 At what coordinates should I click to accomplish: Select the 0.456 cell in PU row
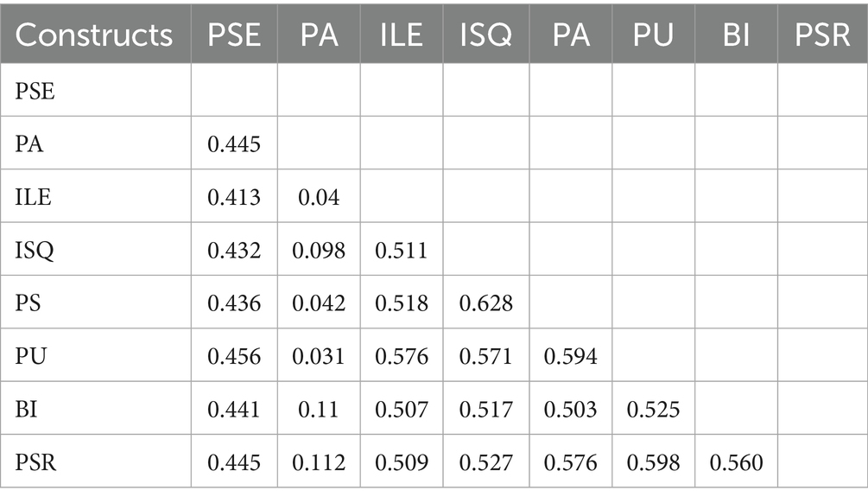234,356
